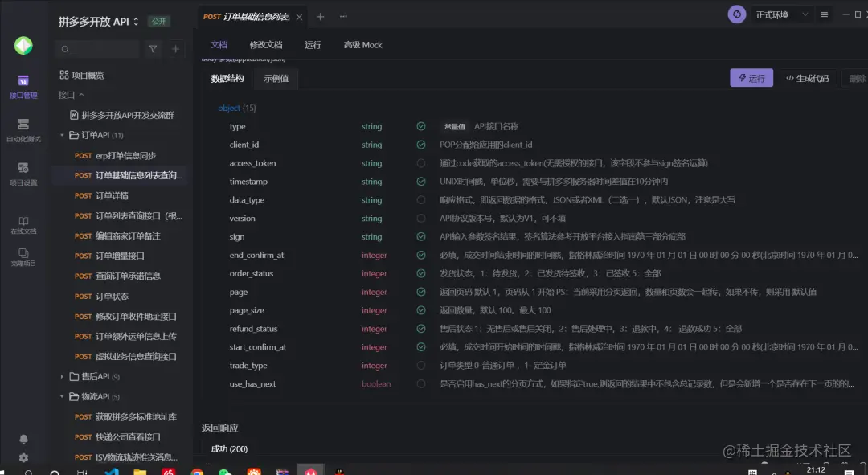Click the refund_status field name
Viewport: 868px width, 475px height.
[253, 328]
